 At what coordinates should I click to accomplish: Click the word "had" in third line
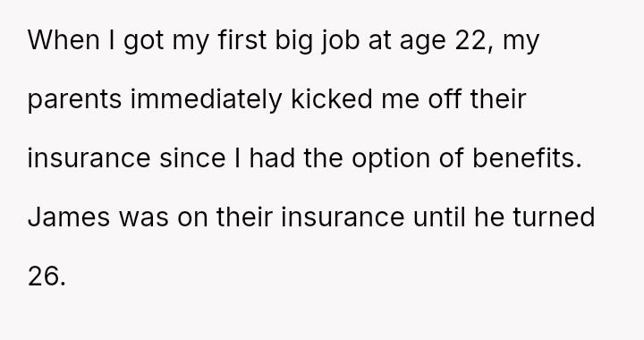272,158
